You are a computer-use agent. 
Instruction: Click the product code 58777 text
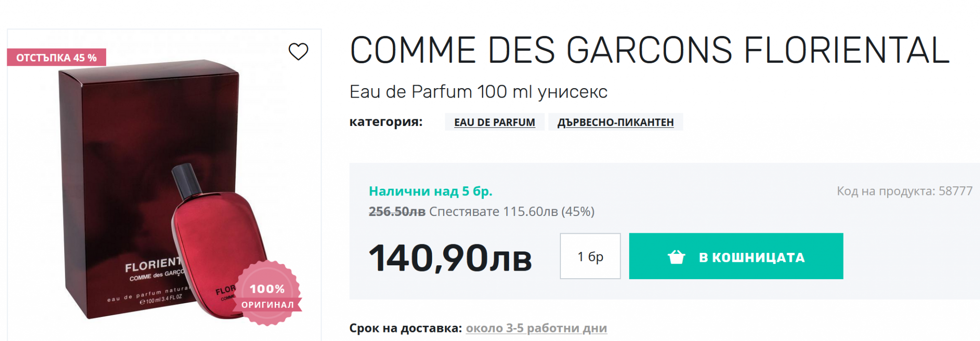pyautogui.click(x=904, y=191)
